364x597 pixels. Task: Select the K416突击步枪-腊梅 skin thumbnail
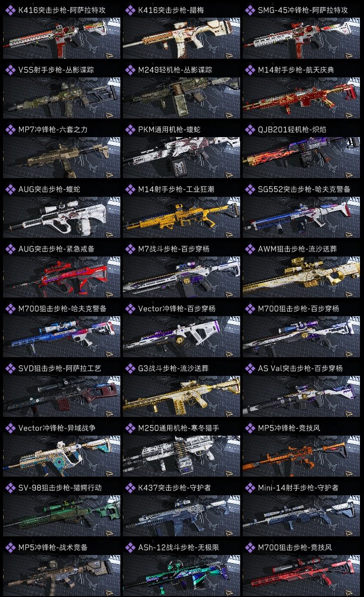click(x=181, y=38)
